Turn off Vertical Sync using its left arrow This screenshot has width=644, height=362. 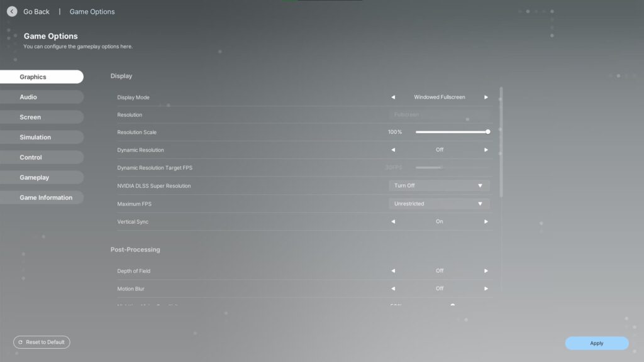pyautogui.click(x=394, y=221)
